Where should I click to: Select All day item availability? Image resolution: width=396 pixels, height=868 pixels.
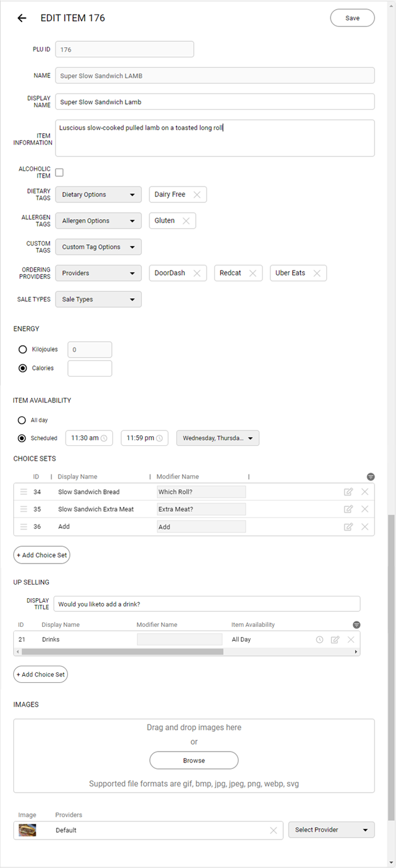pyautogui.click(x=21, y=420)
